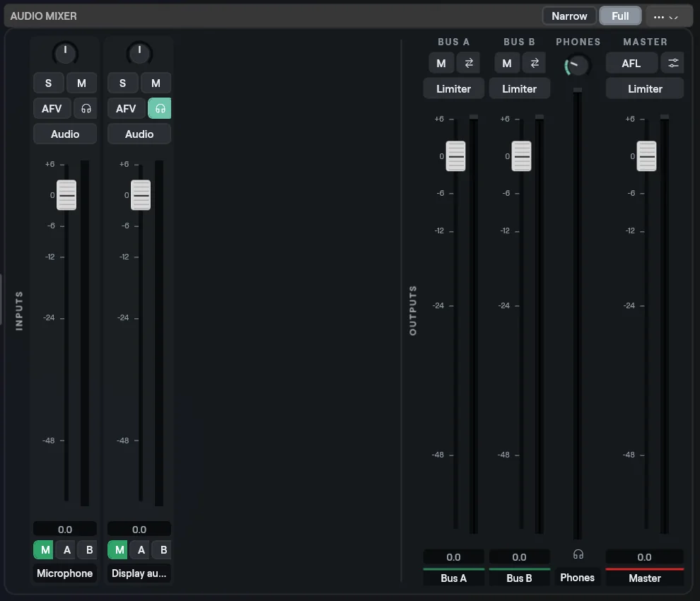Route Display audio to Bus B

pos(163,549)
